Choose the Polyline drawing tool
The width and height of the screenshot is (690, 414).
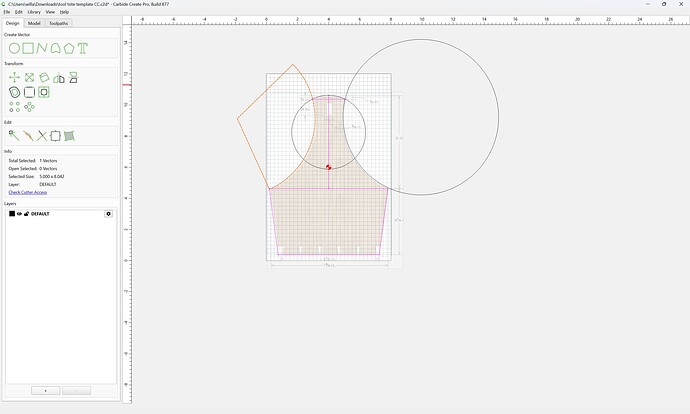coord(42,48)
